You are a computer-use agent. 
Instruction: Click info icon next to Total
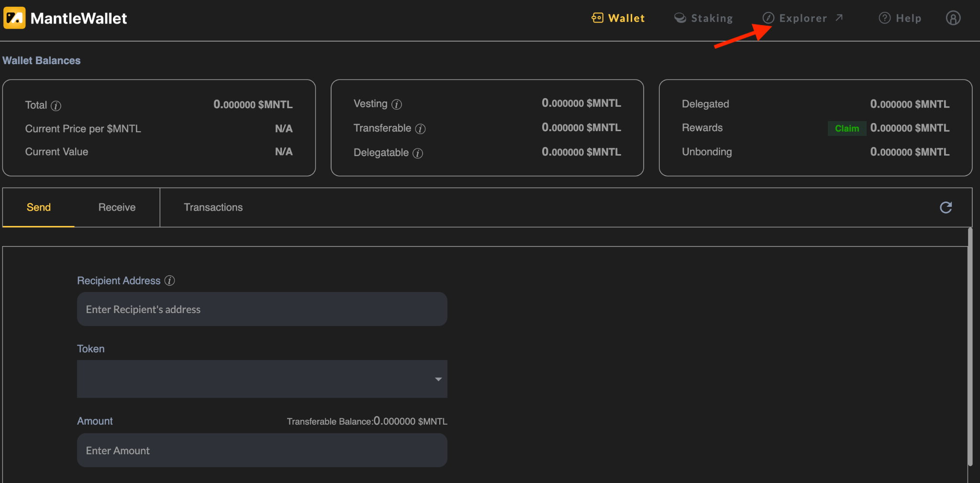(x=56, y=106)
